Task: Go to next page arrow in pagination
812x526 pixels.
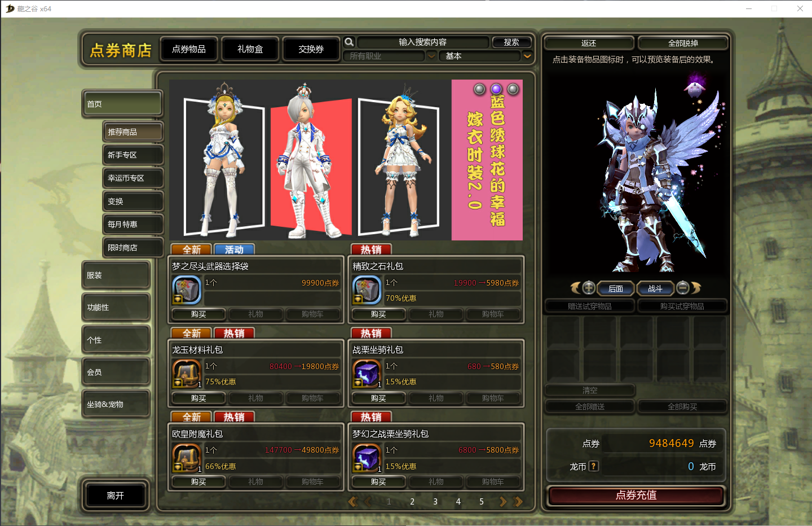Action: pos(502,501)
